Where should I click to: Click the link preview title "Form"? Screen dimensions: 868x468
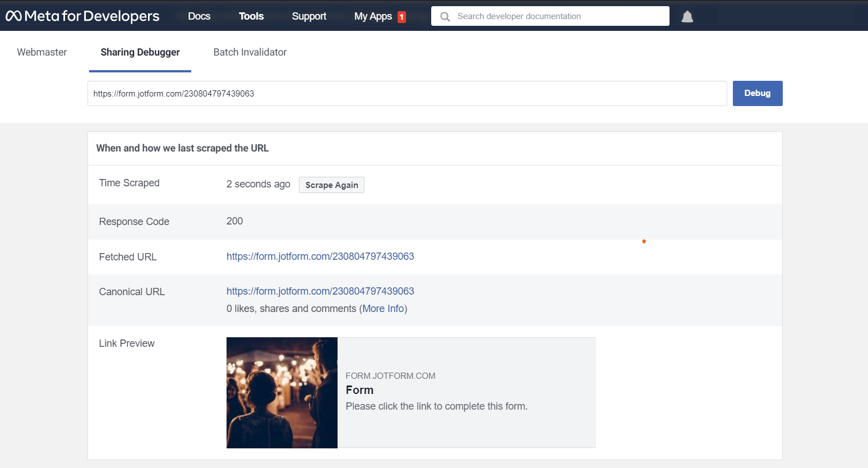(x=359, y=390)
